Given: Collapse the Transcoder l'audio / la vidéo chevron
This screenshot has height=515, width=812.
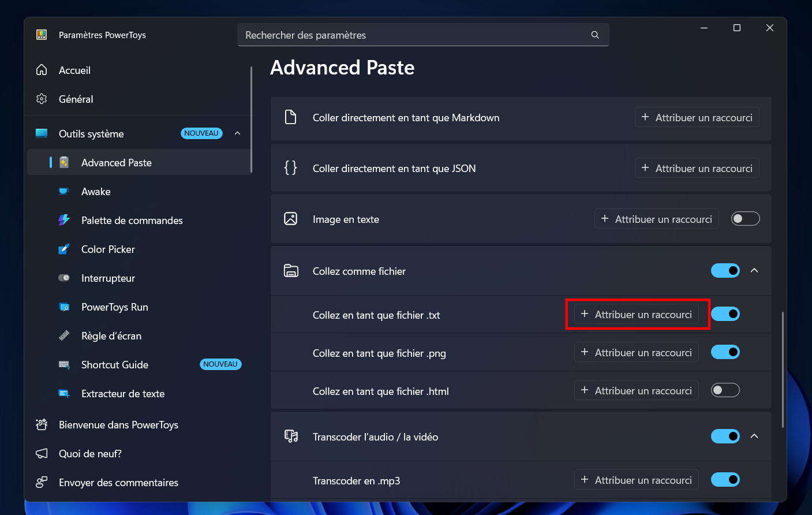Looking at the screenshot, I should 754,436.
